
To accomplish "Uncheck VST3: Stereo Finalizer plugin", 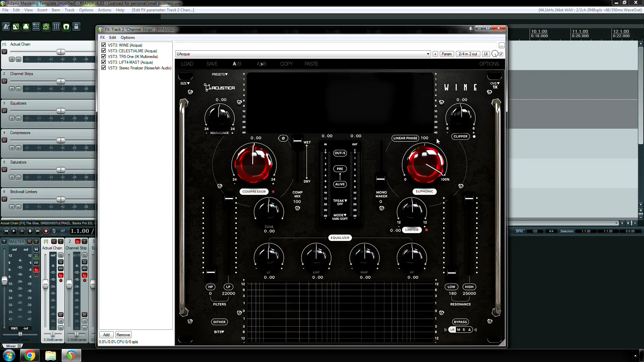I will (104, 68).
